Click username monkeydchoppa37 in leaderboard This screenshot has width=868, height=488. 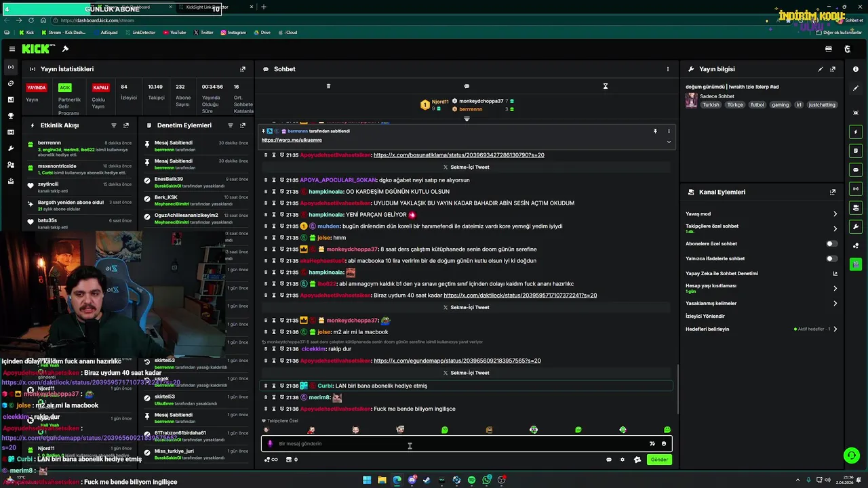click(x=481, y=101)
